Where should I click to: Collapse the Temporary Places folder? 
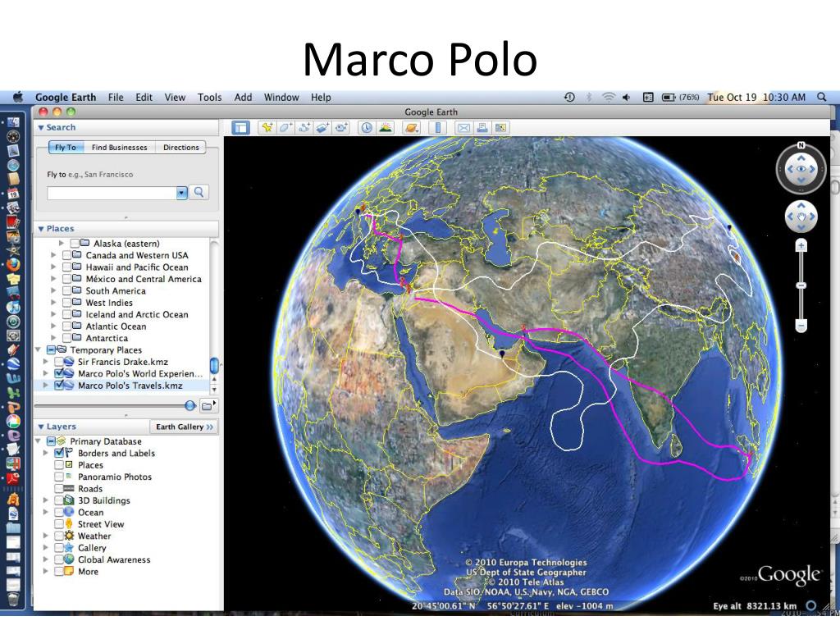[x=38, y=349]
